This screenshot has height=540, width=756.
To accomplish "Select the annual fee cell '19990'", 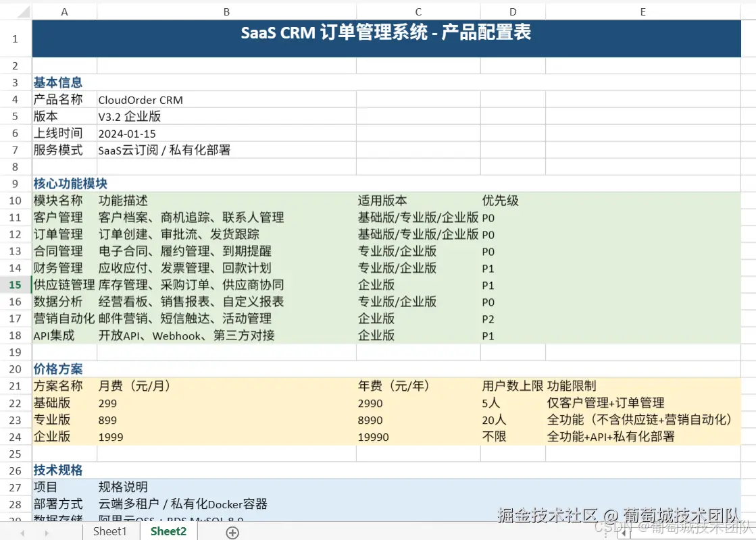I will click(x=418, y=437).
